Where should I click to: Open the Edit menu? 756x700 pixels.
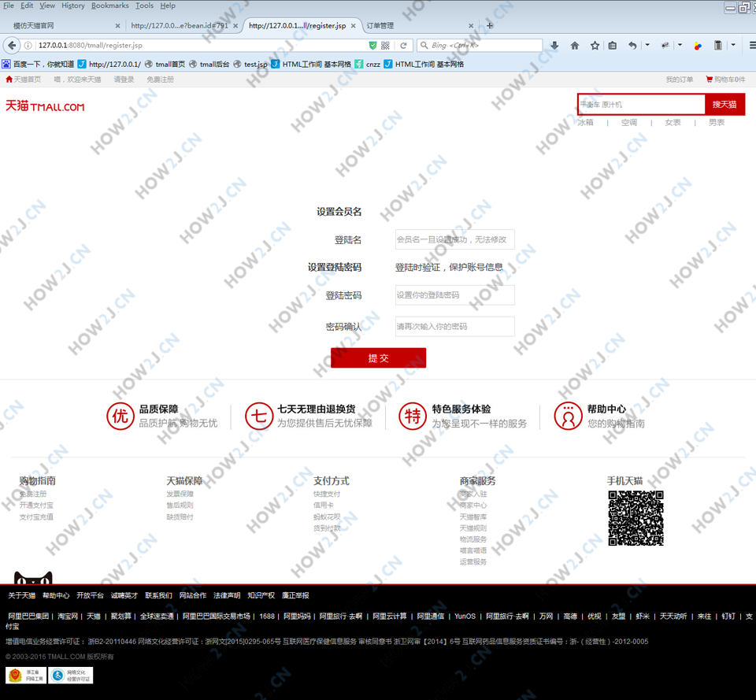[27, 6]
